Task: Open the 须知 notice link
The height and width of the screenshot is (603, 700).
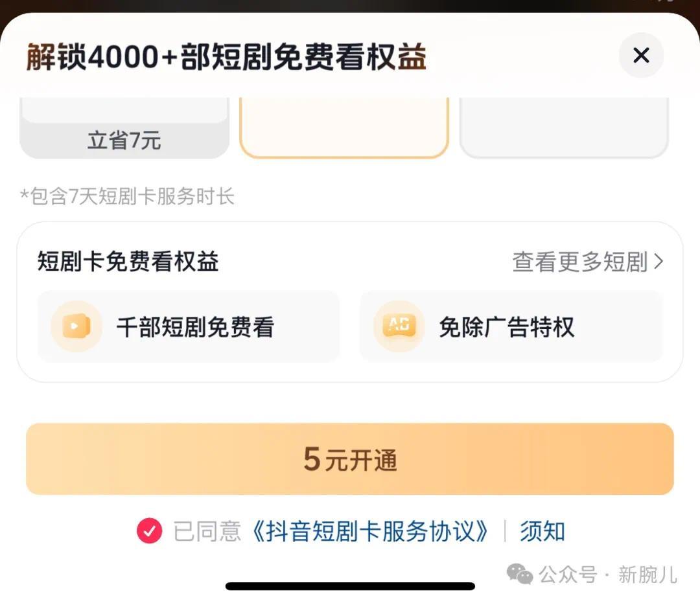Action: (542, 530)
